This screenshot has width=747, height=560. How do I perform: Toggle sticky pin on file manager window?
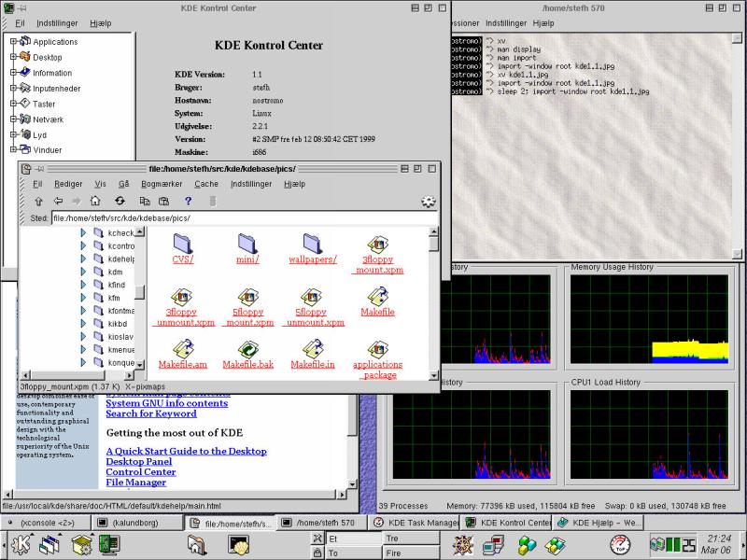click(39, 169)
